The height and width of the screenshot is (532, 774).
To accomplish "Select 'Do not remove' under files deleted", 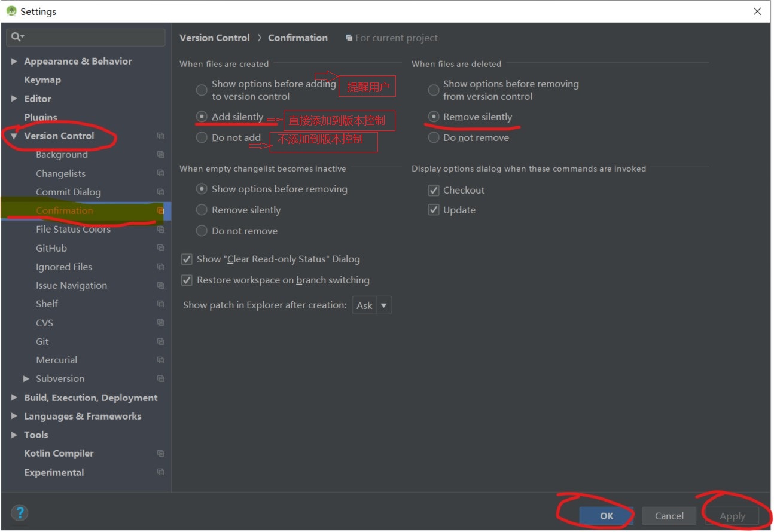I will click(434, 137).
